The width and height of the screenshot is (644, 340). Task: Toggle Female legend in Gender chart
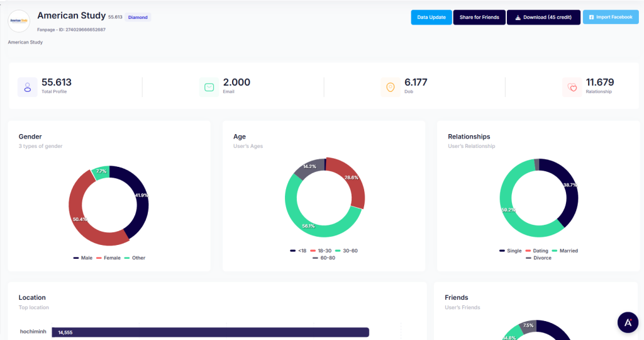click(108, 258)
